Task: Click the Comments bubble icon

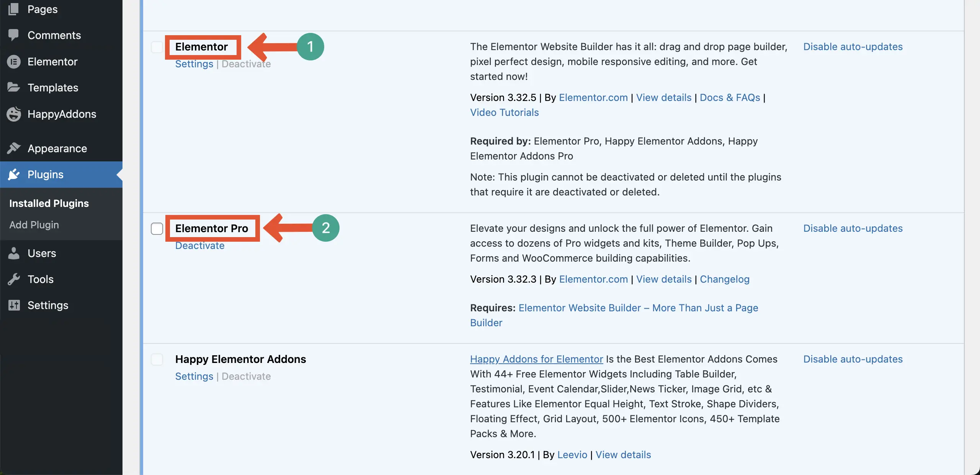Action: click(x=13, y=35)
